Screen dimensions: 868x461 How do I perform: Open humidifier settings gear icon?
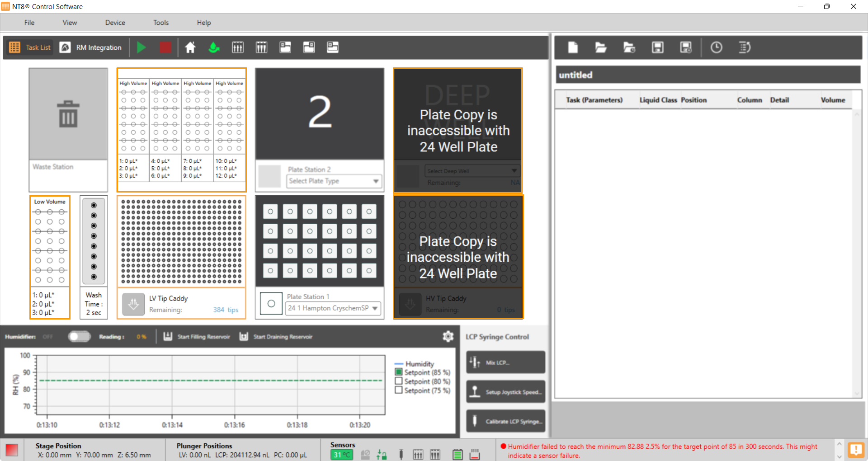click(448, 336)
